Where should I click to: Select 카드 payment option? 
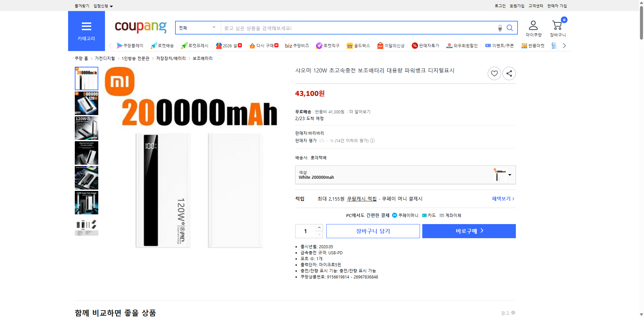pos(429,215)
